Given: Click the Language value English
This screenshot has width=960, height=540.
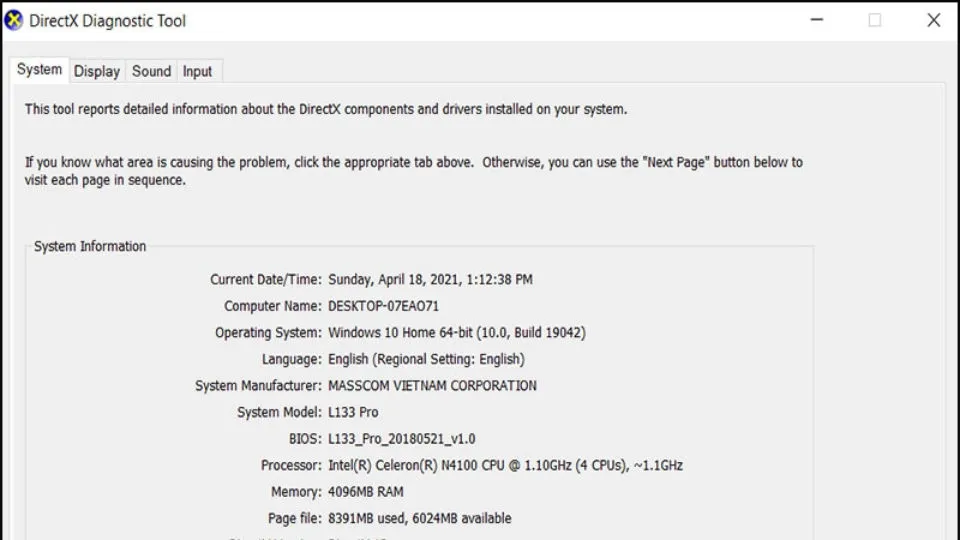Looking at the screenshot, I should tap(426, 359).
